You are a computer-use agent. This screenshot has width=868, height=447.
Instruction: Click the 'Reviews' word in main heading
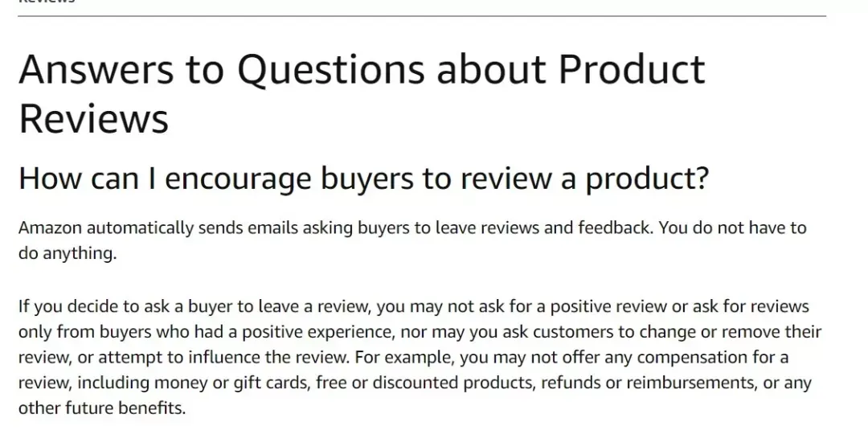point(93,119)
